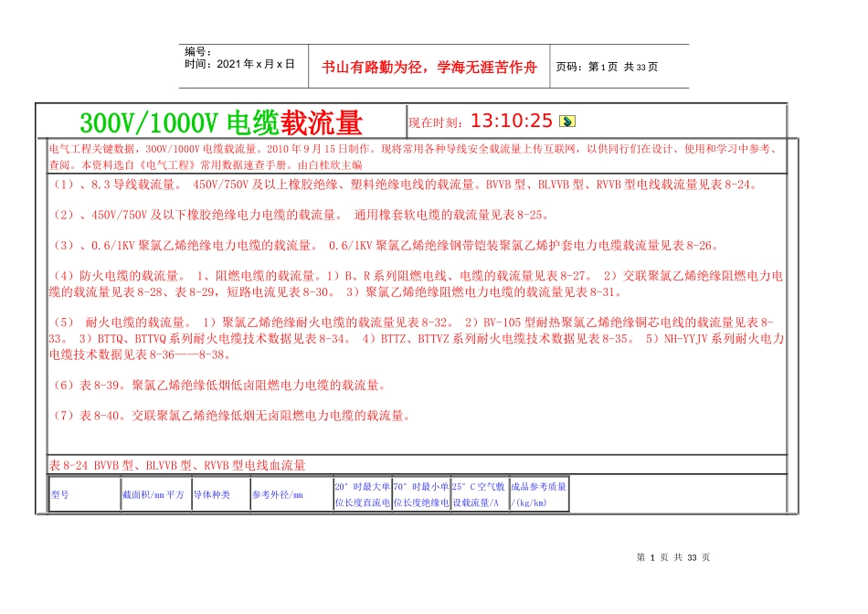868x614 pixels.
Task: Click the 70°时最小单位长度绝缘电 column header
Action: click(x=421, y=494)
